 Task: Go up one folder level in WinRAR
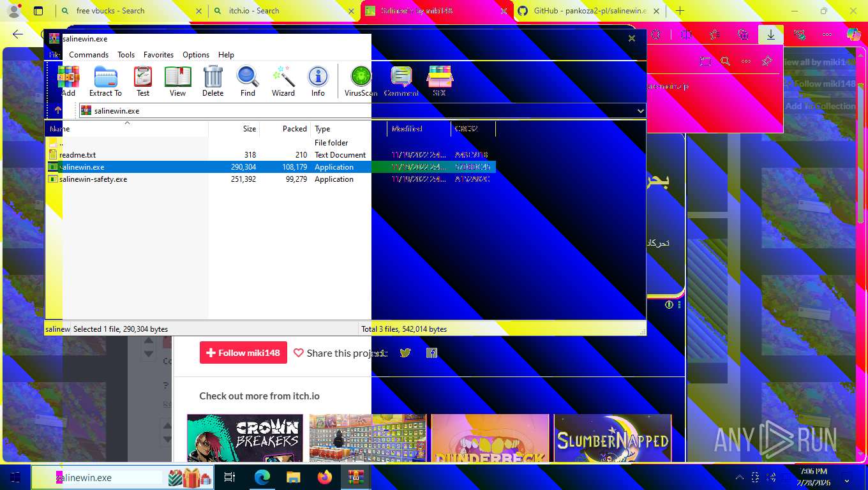(58, 110)
